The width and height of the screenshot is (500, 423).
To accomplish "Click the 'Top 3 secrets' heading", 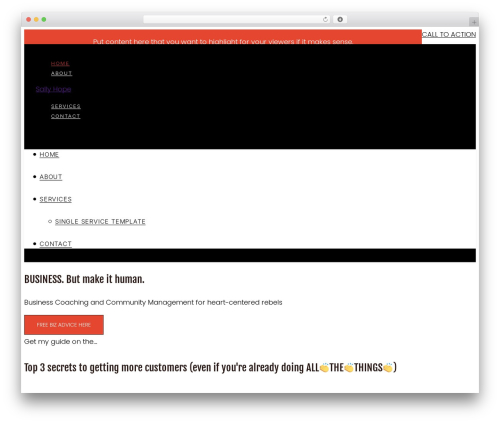I will (210, 367).
